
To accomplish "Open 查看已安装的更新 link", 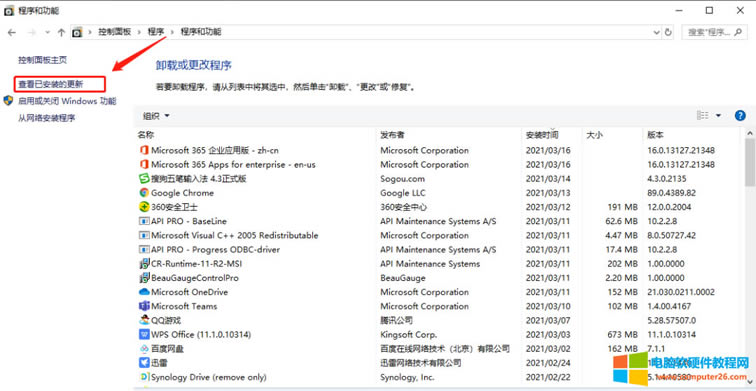I will (x=51, y=84).
